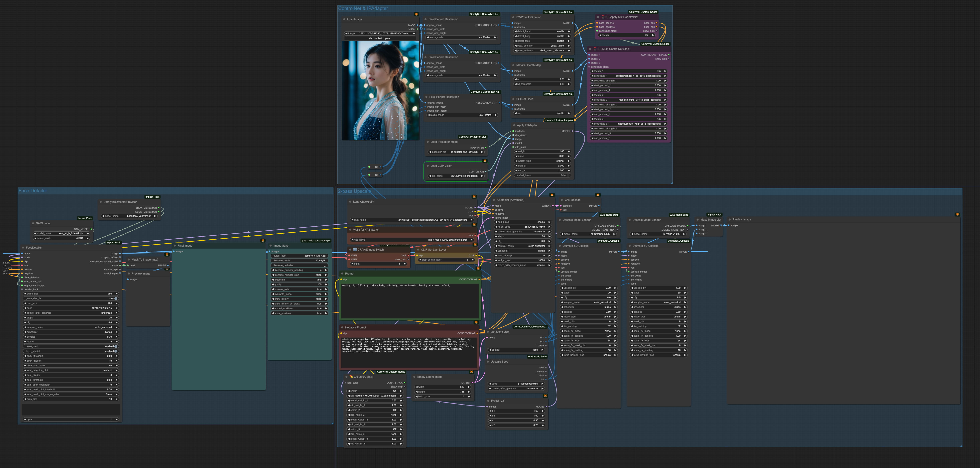The width and height of the screenshot is (980, 468).
Task: Click the fox badge on Load CLIP Vision node
Action: (485, 161)
